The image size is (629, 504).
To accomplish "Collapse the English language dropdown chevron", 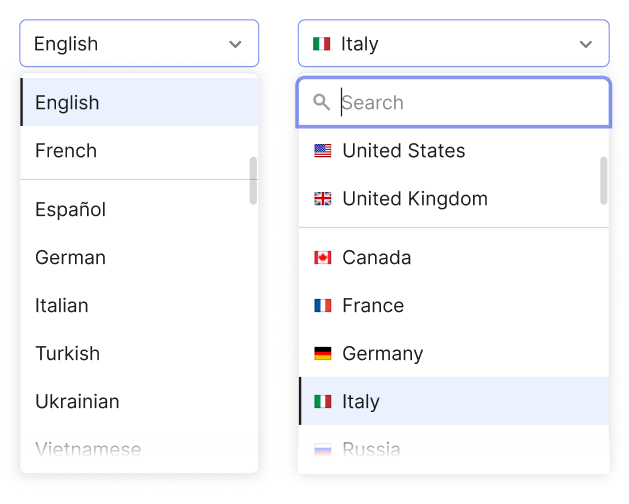I will (x=235, y=44).
